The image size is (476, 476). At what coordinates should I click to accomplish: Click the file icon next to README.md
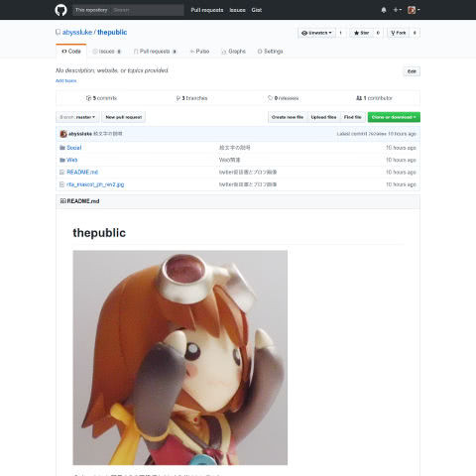click(x=61, y=173)
